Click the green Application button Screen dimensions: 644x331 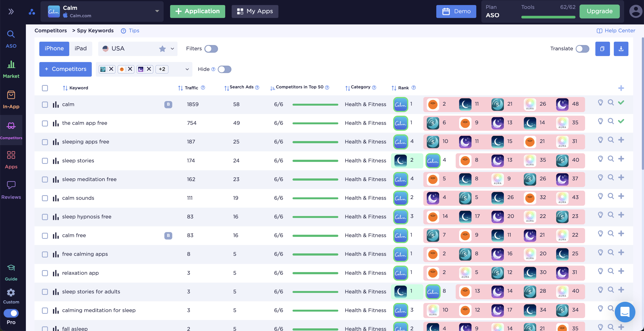coord(197,11)
